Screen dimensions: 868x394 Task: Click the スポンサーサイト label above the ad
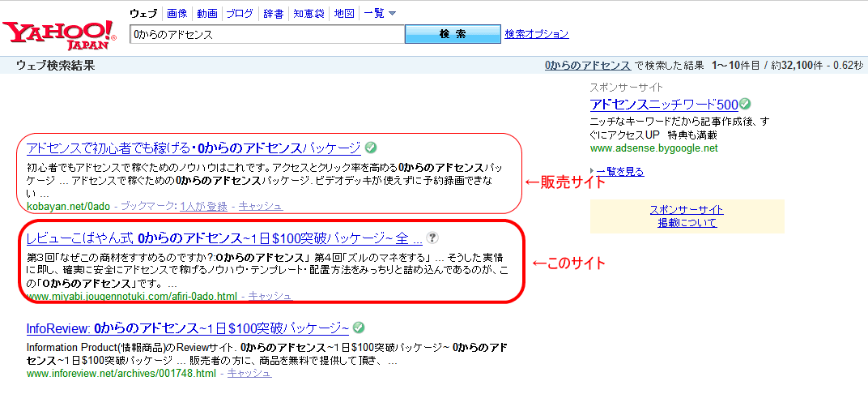627,87
